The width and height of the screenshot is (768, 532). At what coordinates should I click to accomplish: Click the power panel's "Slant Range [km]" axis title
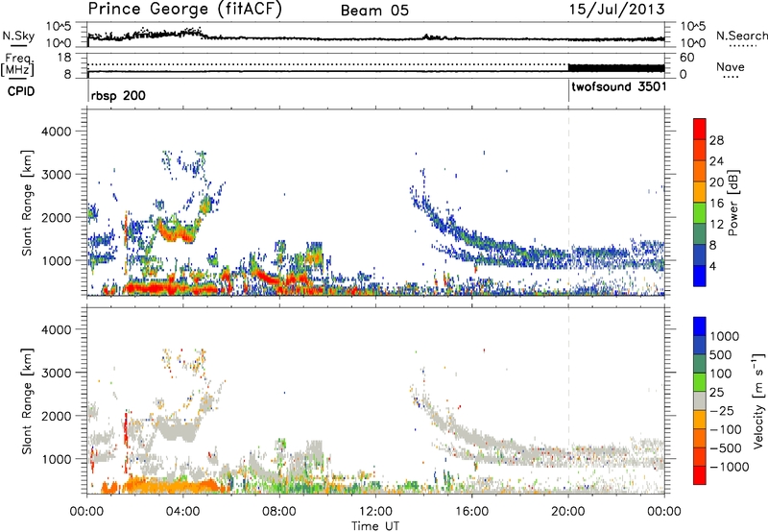27,203
